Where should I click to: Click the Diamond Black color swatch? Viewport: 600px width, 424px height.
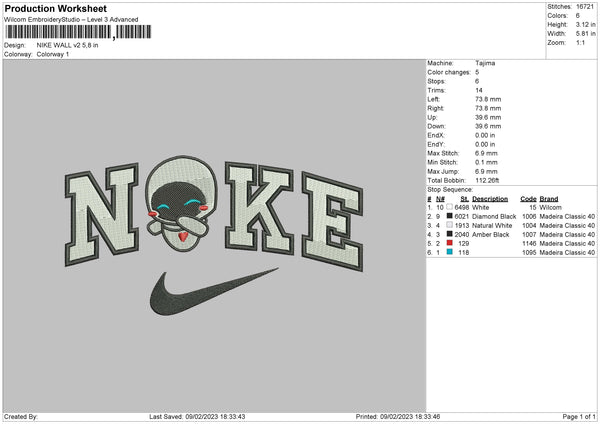[449, 216]
